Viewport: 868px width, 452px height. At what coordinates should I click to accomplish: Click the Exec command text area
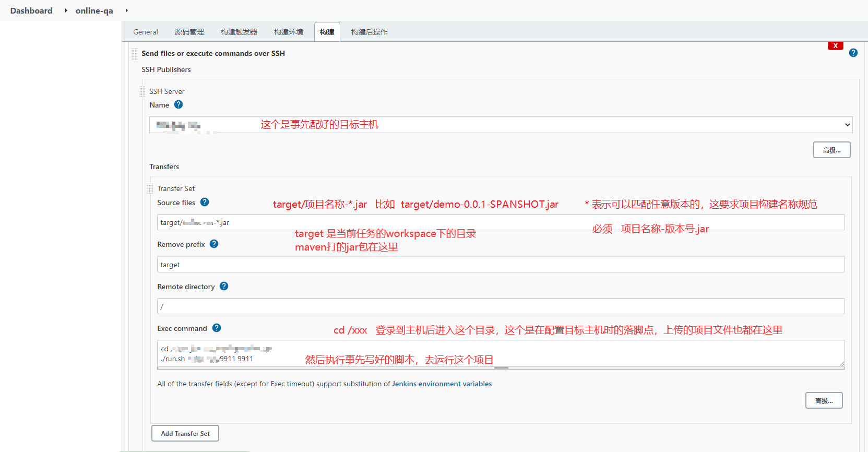tap(501, 353)
